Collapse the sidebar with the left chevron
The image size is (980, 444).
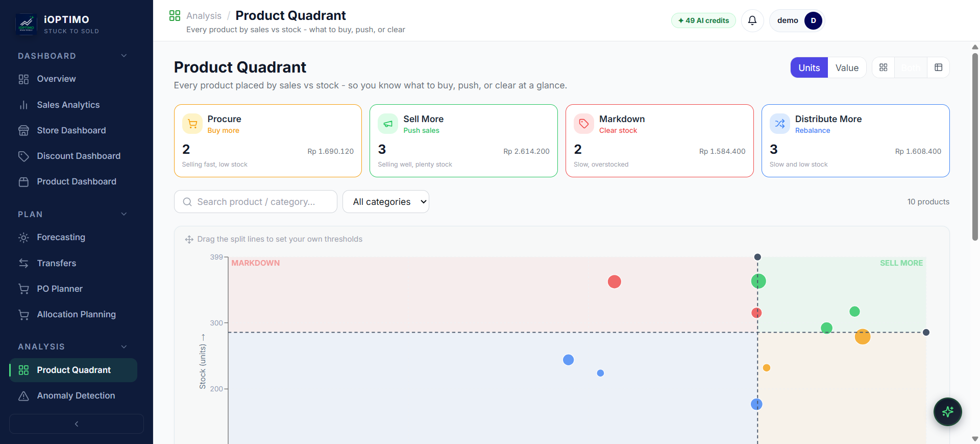click(x=77, y=424)
